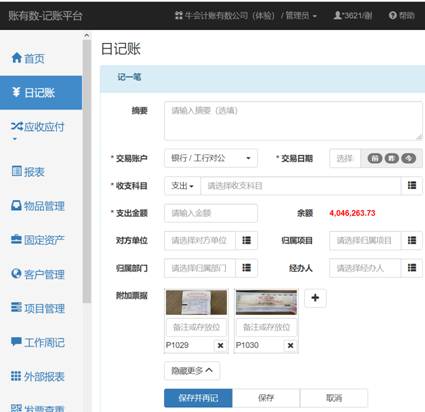
Task: Click the user account 3621 in the header
Action: click(353, 15)
